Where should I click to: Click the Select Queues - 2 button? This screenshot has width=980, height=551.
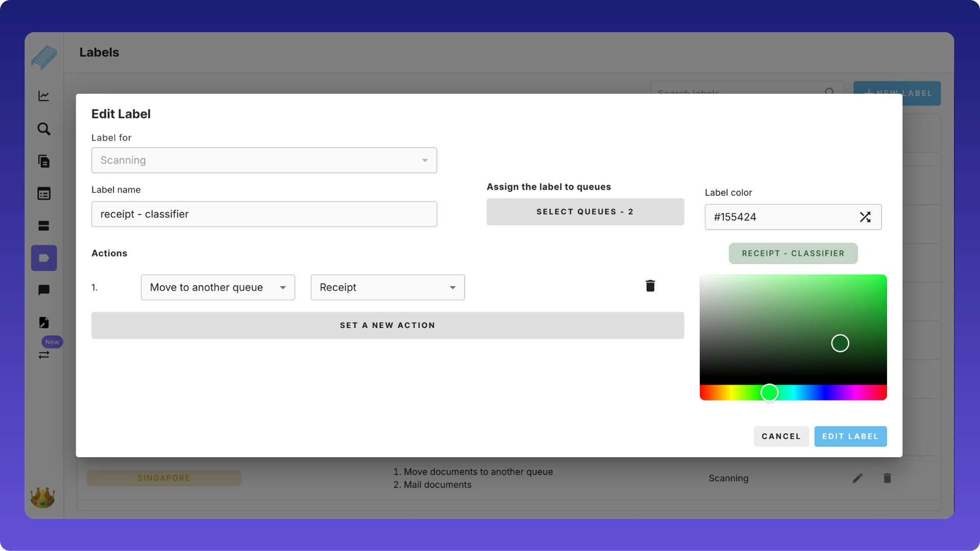tap(585, 212)
